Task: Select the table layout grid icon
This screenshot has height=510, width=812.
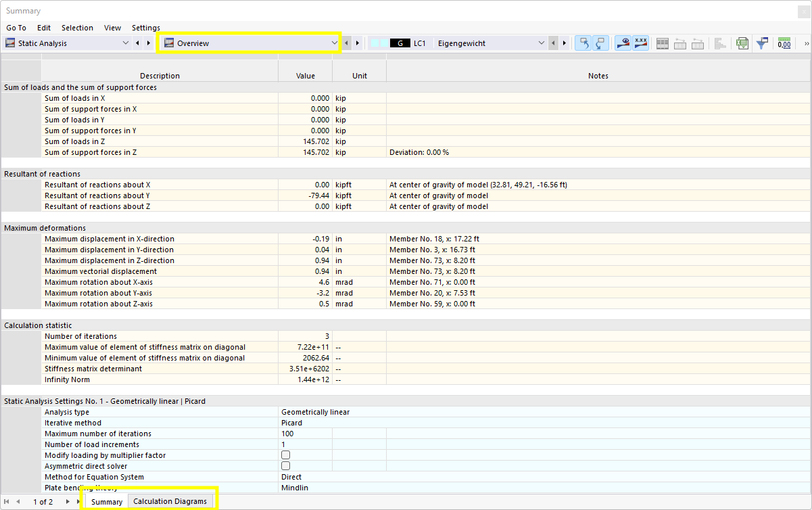Action: tap(663, 43)
